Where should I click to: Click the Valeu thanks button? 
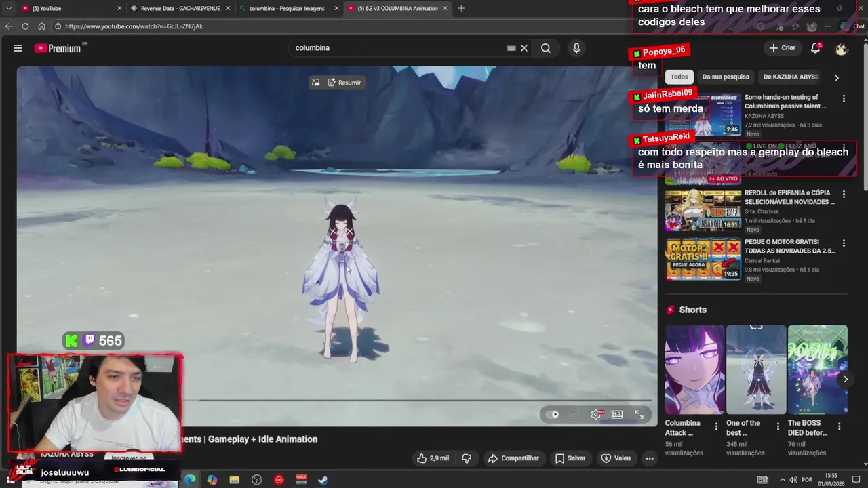616,458
